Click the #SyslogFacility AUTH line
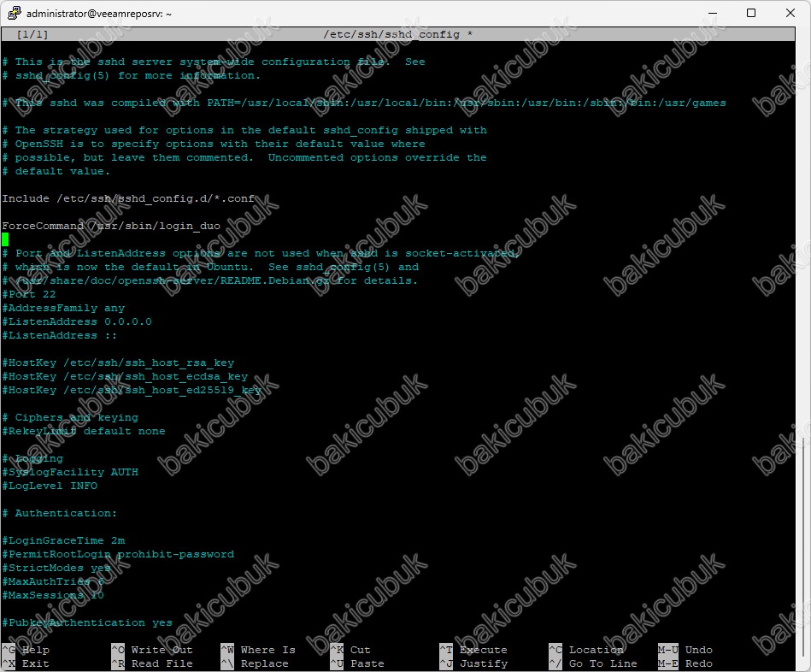 (x=70, y=472)
